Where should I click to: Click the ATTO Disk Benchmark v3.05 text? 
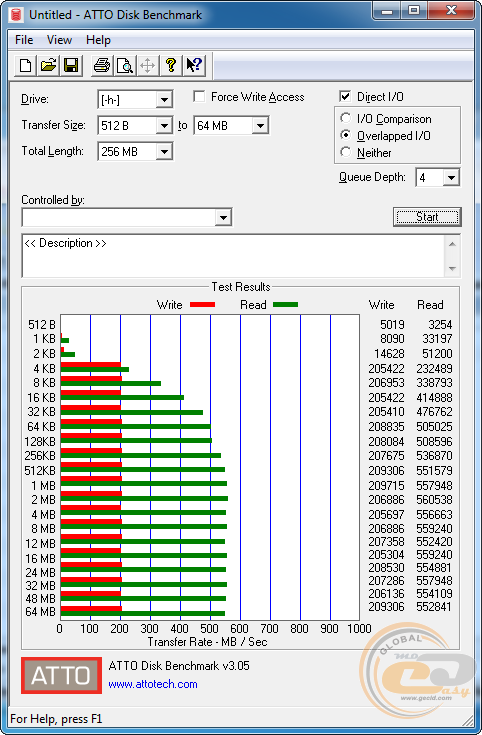coord(179,666)
